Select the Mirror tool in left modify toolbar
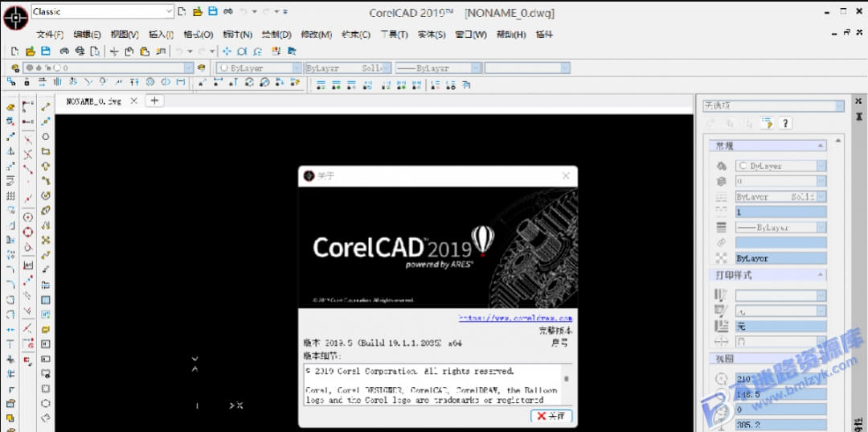This screenshot has width=868, height=432. tap(10, 151)
